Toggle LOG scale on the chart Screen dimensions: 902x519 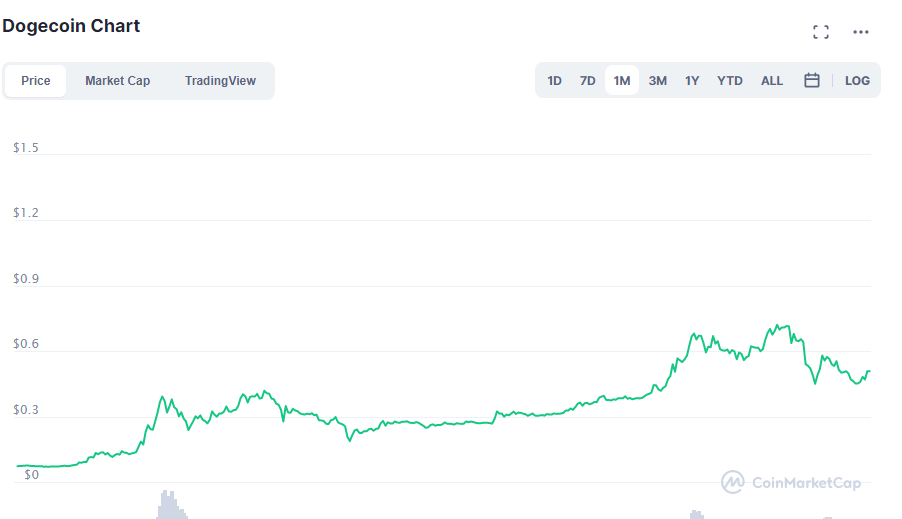857,81
